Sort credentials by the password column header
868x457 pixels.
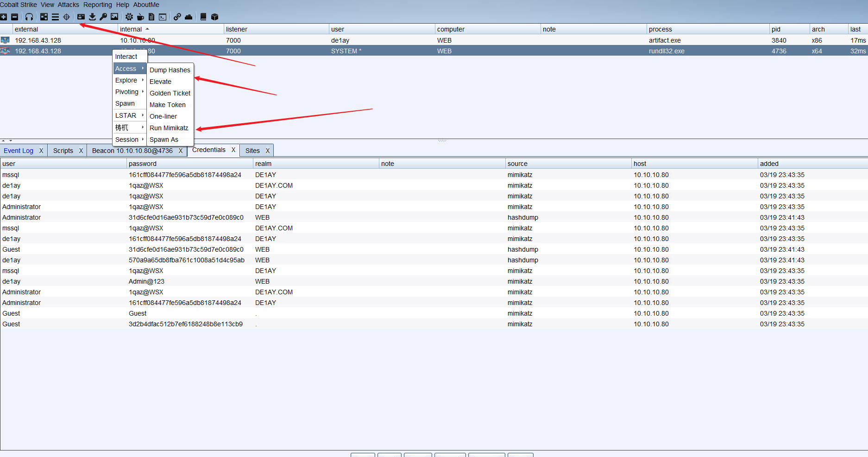point(189,164)
